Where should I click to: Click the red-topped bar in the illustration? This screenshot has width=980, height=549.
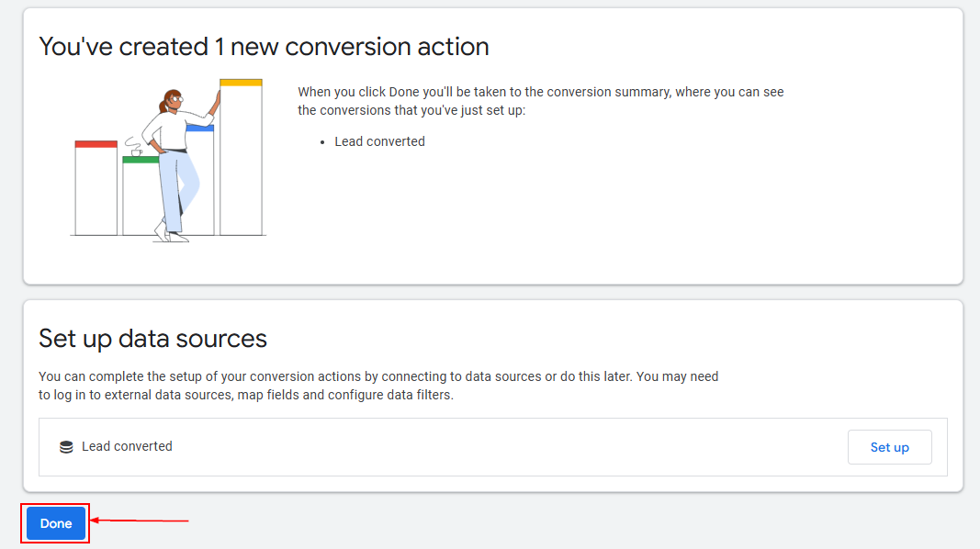tap(96, 188)
